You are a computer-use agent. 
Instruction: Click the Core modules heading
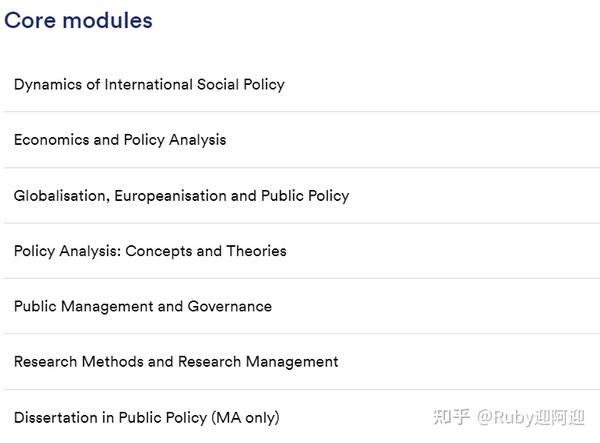[78, 20]
